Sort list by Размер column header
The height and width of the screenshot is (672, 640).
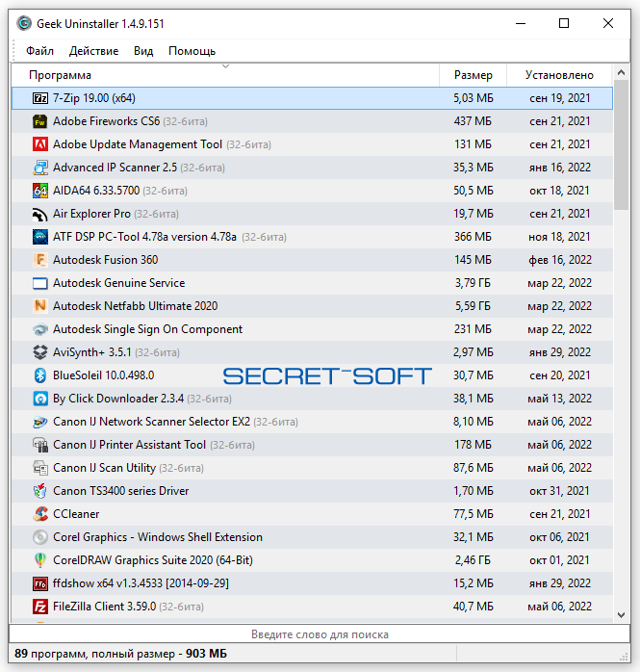click(x=473, y=75)
